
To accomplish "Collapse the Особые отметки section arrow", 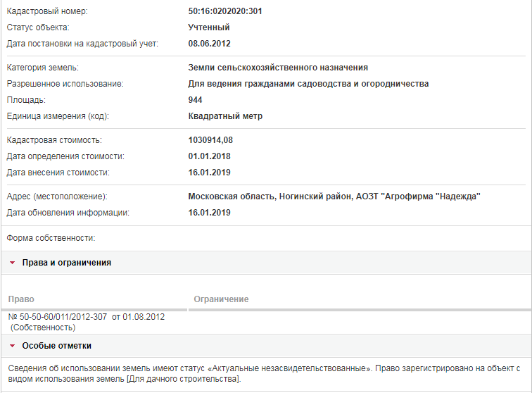I will (x=12, y=346).
